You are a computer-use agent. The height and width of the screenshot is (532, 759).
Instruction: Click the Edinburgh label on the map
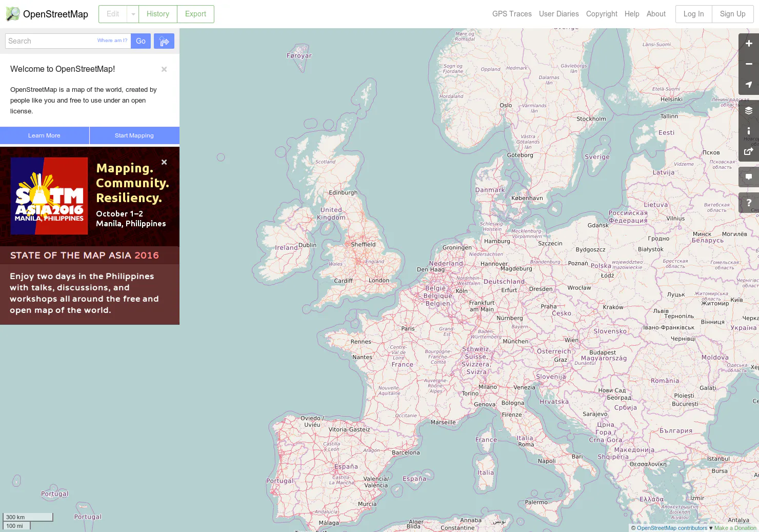343,193
